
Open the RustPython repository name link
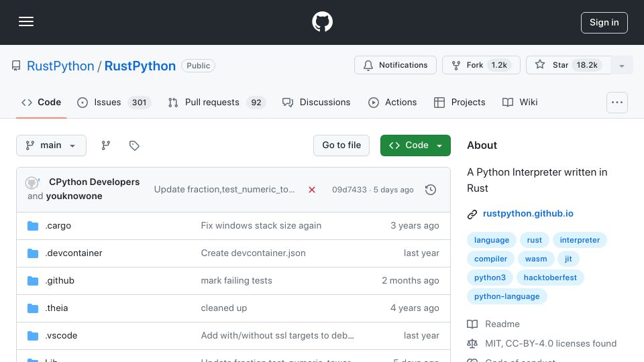(x=140, y=66)
